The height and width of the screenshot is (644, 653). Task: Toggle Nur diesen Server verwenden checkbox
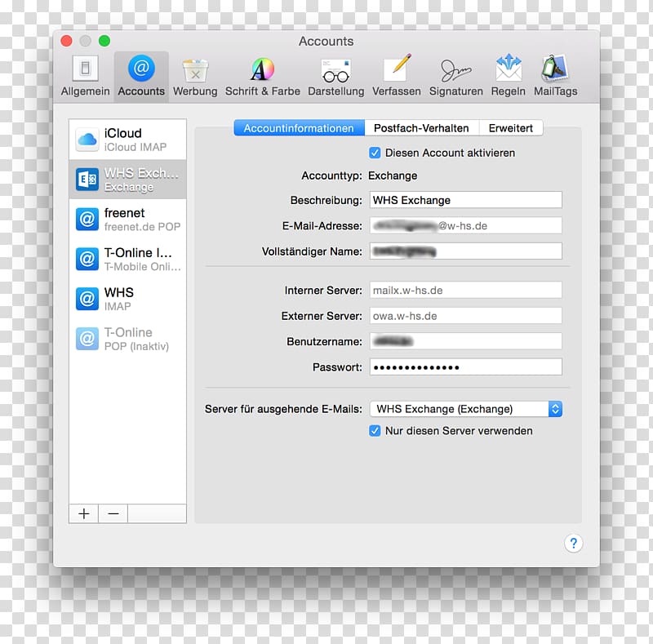375,431
